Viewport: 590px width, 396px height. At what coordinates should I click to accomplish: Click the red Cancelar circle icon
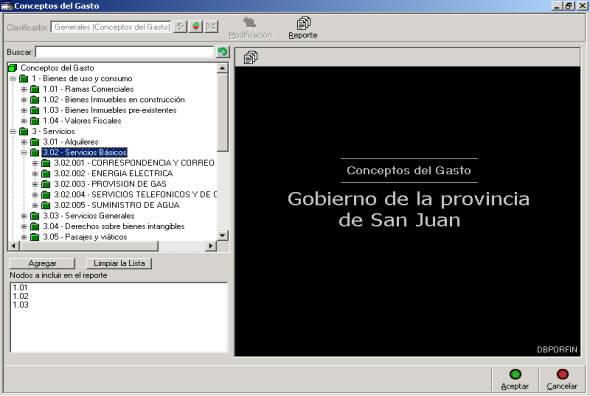tap(562, 374)
